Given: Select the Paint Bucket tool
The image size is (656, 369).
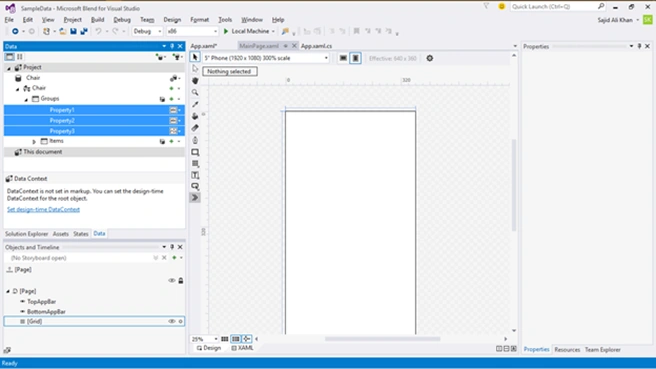Looking at the screenshot, I should click(x=195, y=116).
